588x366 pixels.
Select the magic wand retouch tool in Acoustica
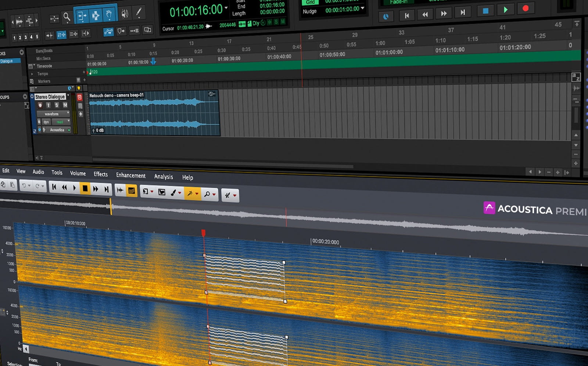coord(190,194)
